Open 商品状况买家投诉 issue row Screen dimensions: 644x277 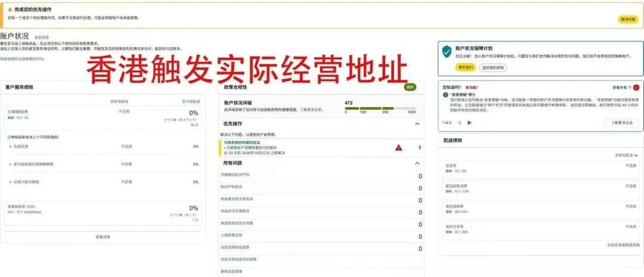coord(321,212)
